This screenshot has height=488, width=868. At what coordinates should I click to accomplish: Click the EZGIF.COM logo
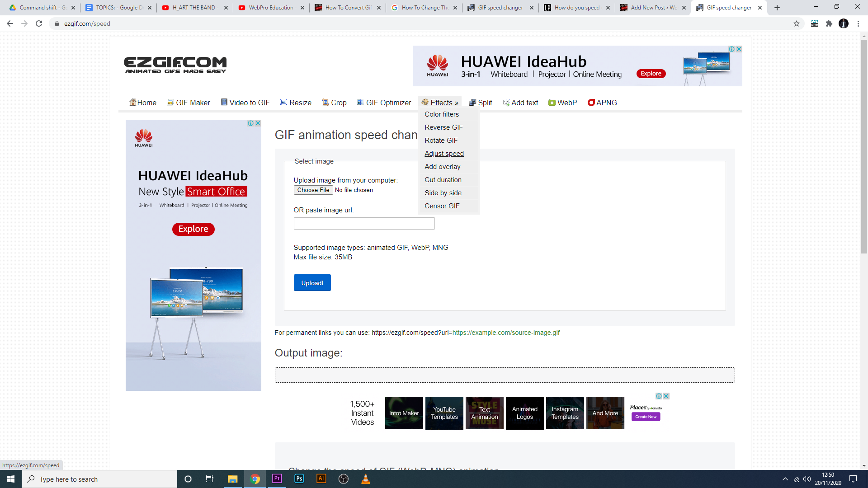click(175, 65)
